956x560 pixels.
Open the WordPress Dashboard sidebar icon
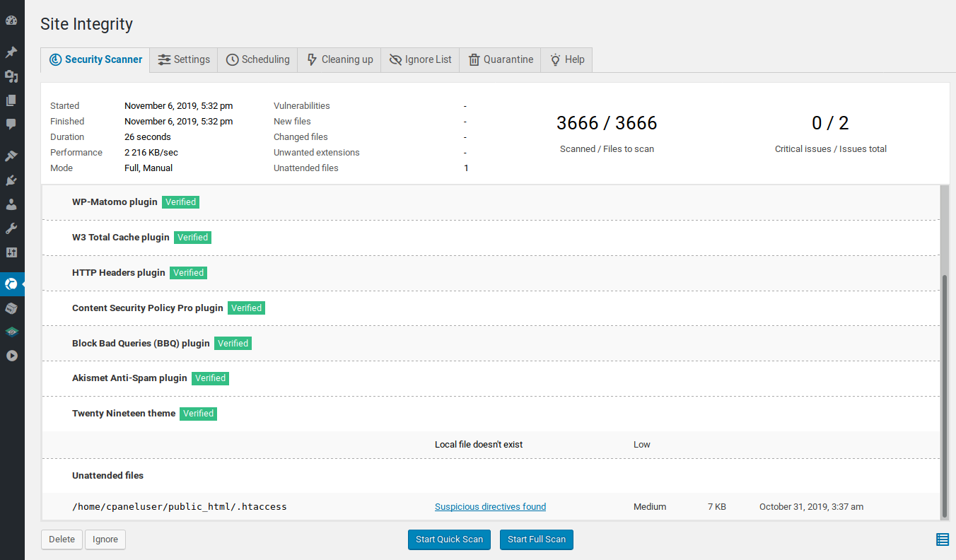tap(11, 21)
